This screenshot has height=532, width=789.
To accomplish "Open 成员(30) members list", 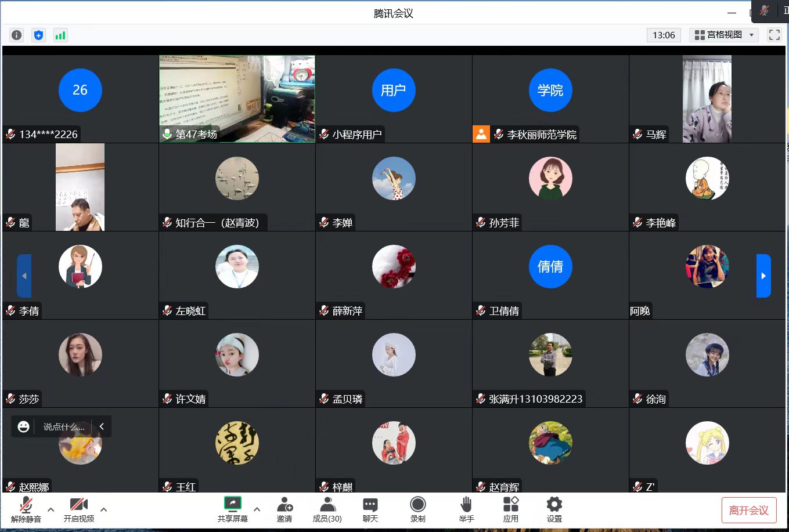I will coord(327,509).
